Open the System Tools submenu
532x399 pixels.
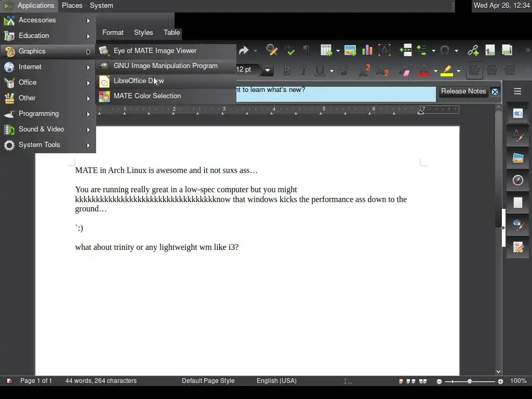48,145
